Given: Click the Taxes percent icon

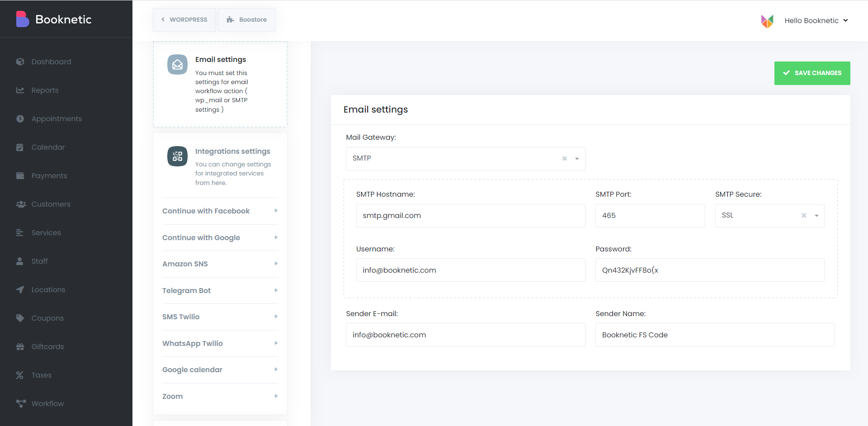Looking at the screenshot, I should pos(20,375).
